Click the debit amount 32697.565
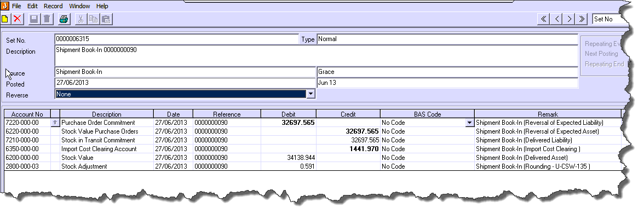The image size is (644, 213). [x=288, y=123]
